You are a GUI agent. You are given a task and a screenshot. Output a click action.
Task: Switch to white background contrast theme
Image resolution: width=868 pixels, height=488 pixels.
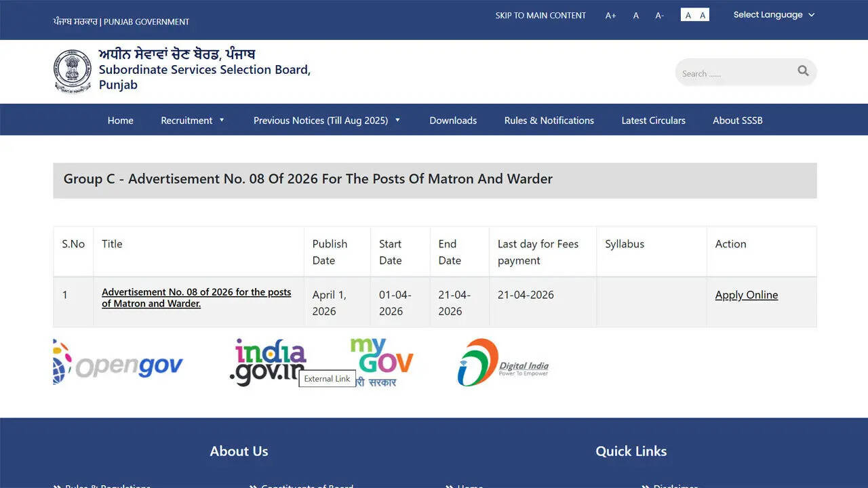pyautogui.click(x=688, y=16)
